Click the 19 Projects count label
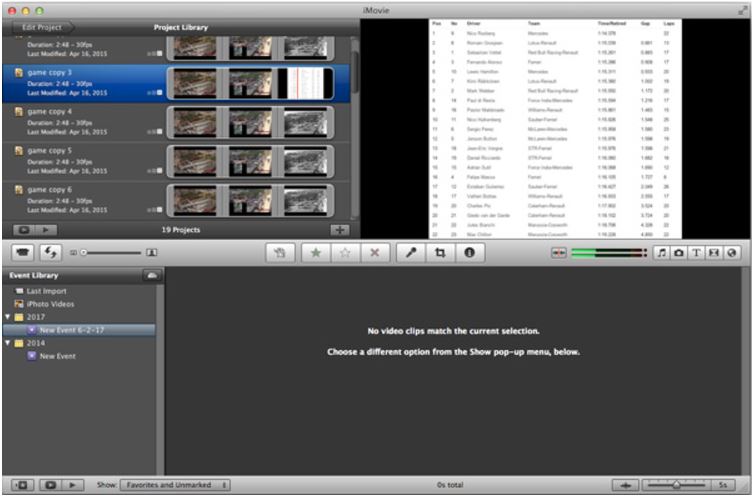 coord(181,230)
